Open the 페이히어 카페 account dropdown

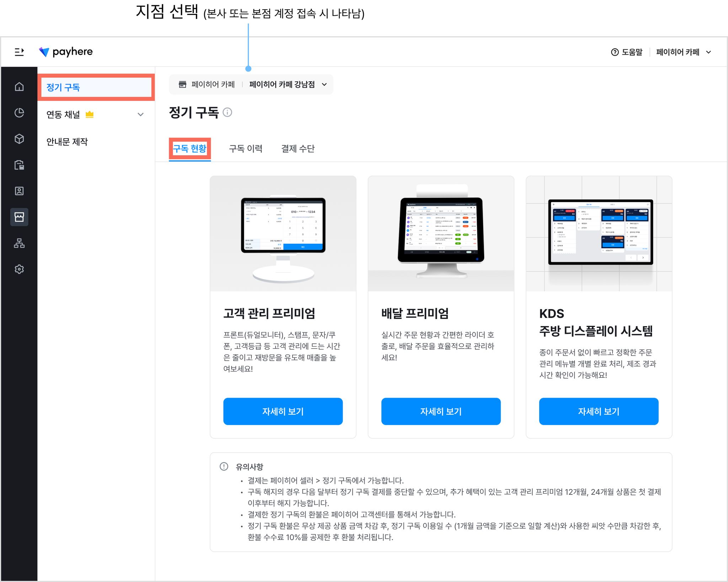click(684, 52)
